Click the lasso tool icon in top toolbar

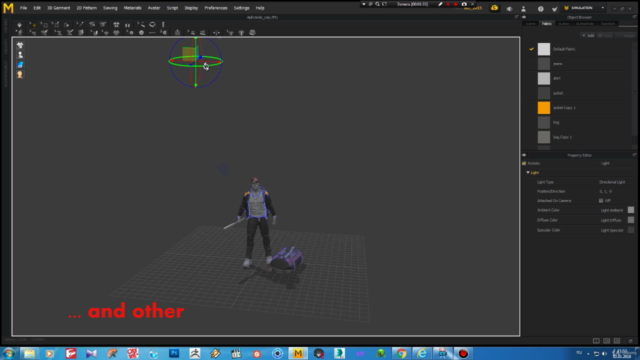(x=152, y=24)
